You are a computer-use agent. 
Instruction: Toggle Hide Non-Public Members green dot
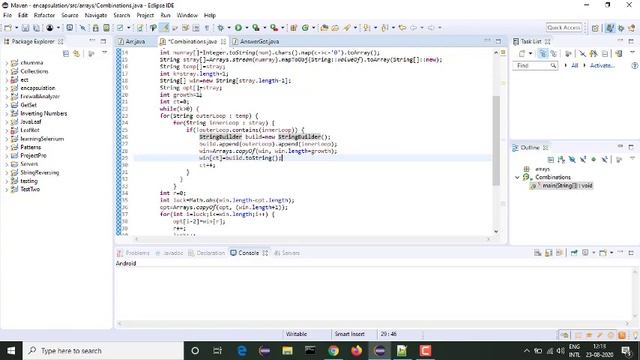593,160
